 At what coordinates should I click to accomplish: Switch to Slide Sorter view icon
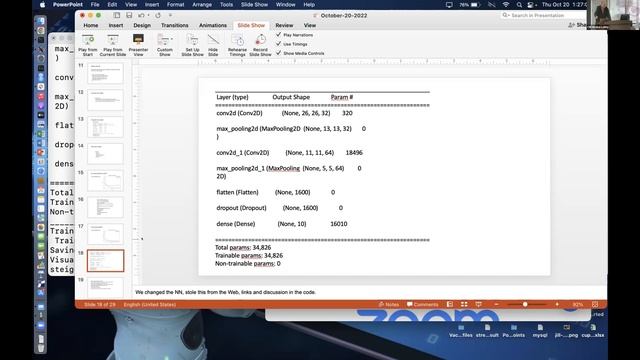pos(464,304)
